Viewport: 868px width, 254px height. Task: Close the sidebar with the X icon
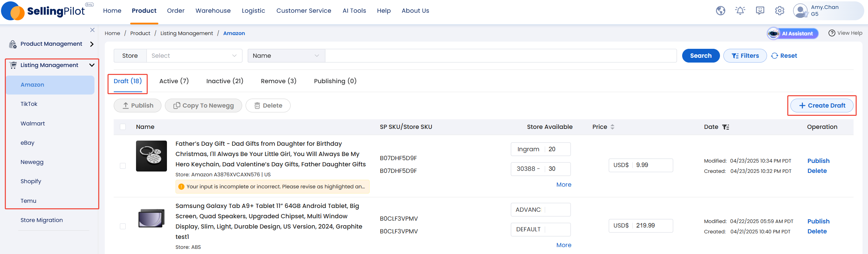pos(92,30)
